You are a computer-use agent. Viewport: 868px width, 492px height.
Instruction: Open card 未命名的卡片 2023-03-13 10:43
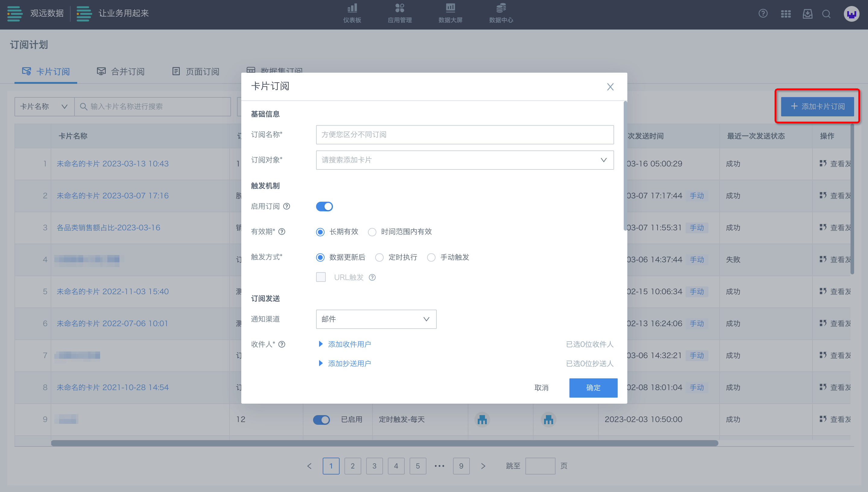(112, 164)
